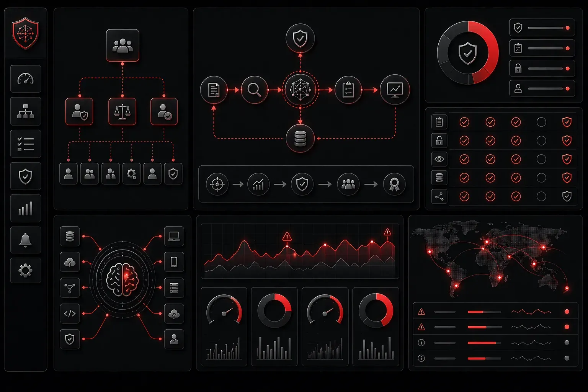The image size is (588, 392).
Task: Select the org hierarchy sidebar icon
Action: pos(26,111)
